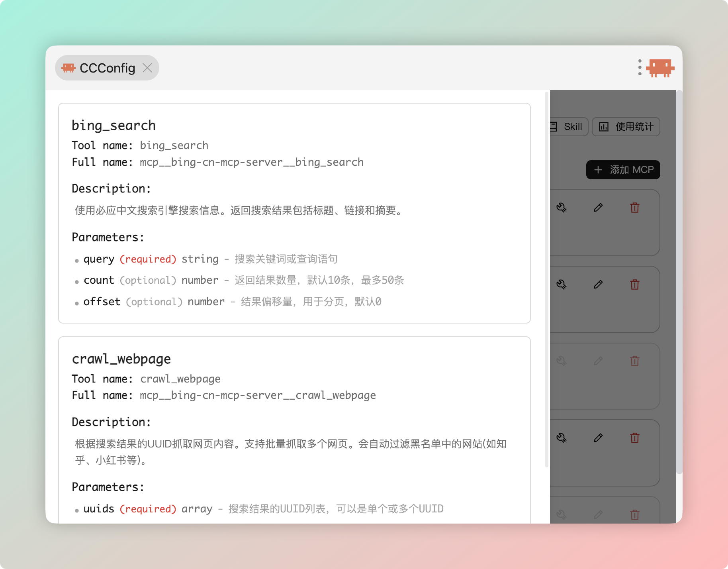The width and height of the screenshot is (728, 569).
Task: Delete the third MCP card
Action: tap(635, 361)
